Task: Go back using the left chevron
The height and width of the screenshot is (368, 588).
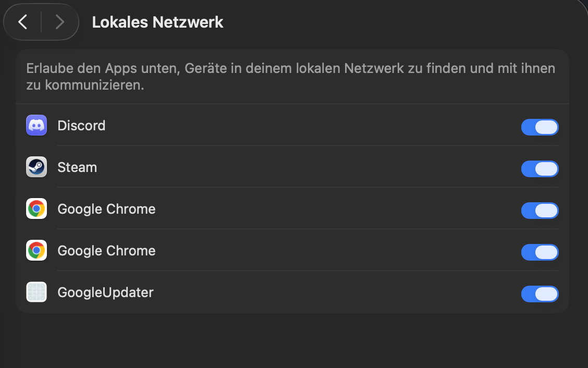Action: tap(23, 22)
